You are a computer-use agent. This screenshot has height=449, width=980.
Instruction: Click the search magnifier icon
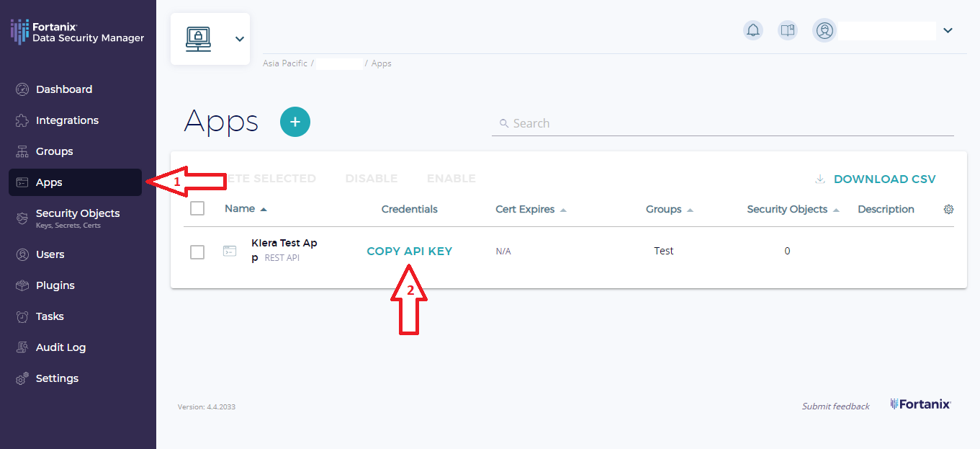pos(504,123)
